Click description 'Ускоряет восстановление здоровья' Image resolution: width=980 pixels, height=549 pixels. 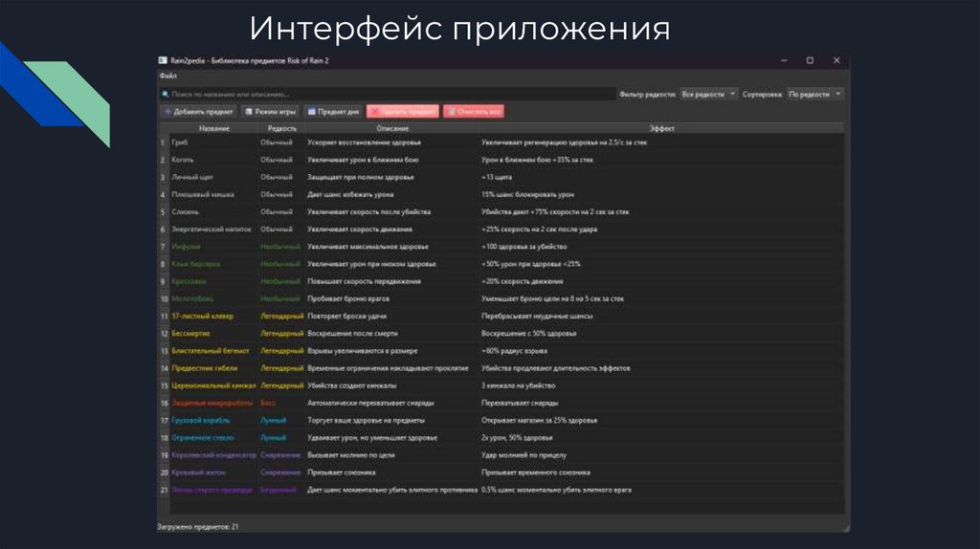pyautogui.click(x=364, y=143)
